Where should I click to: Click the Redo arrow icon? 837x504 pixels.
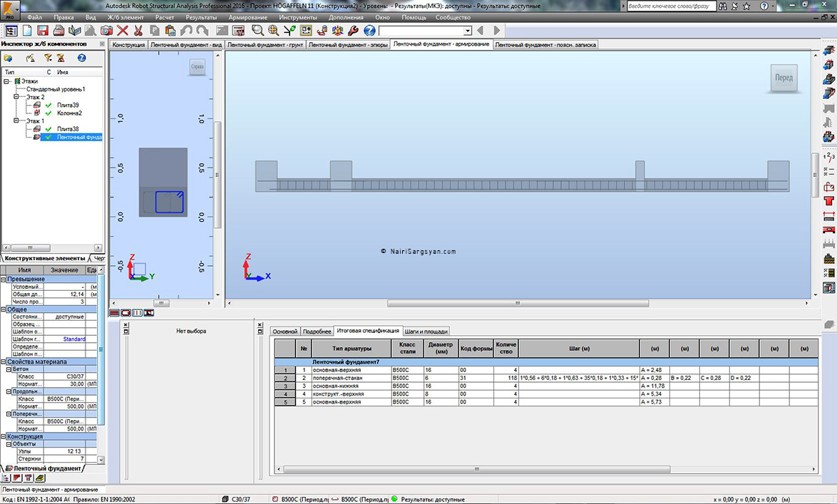(202, 31)
